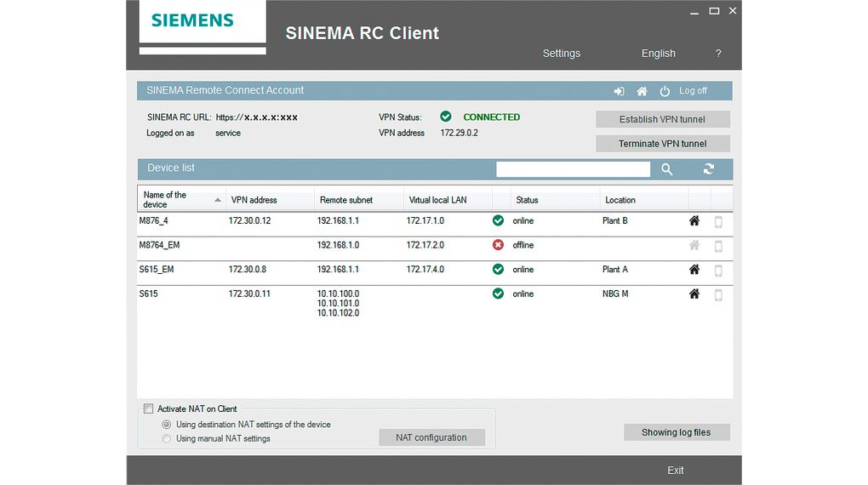The width and height of the screenshot is (868, 485).
Task: Click Terminate VPN tunnel button
Action: [663, 144]
